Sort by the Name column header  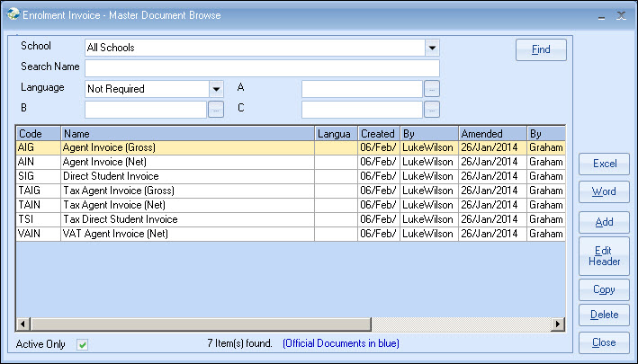click(187, 133)
